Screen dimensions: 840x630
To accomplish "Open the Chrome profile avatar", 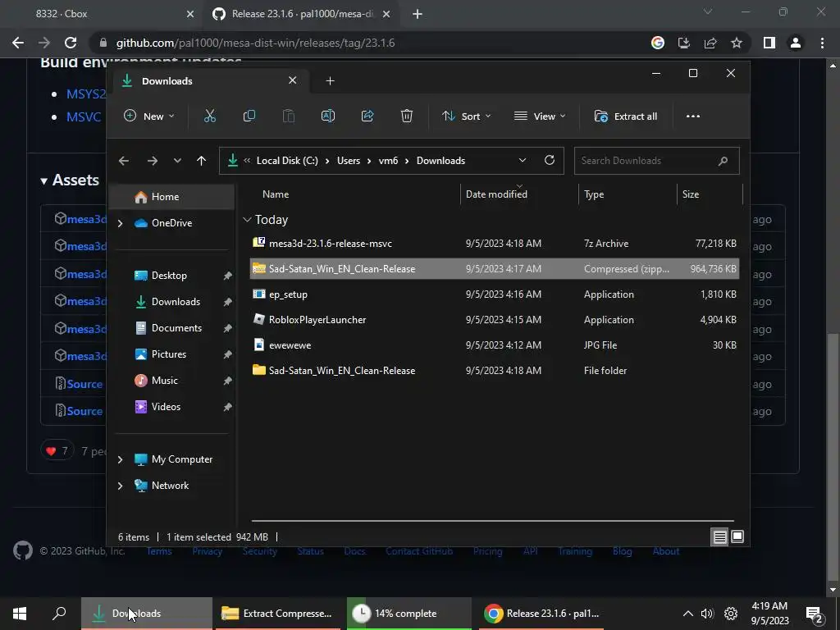I will pyautogui.click(x=796, y=43).
